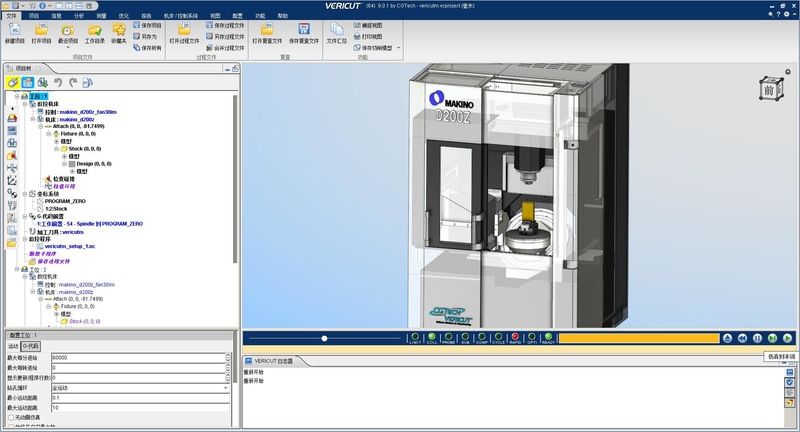Toggle the LIMIT status light

415,337
